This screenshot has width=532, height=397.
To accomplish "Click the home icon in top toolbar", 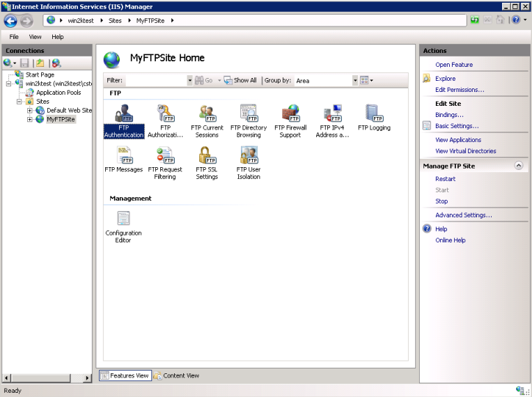I will pos(500,20).
